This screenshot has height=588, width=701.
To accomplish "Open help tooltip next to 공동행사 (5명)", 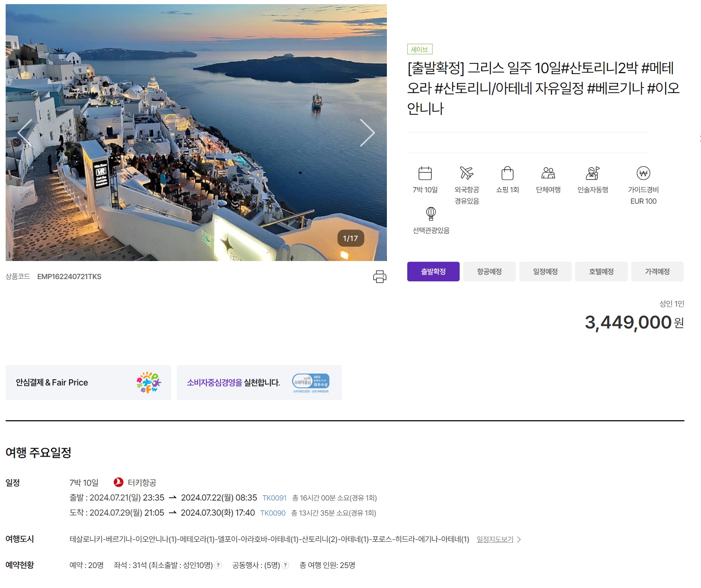I will click(x=285, y=565).
